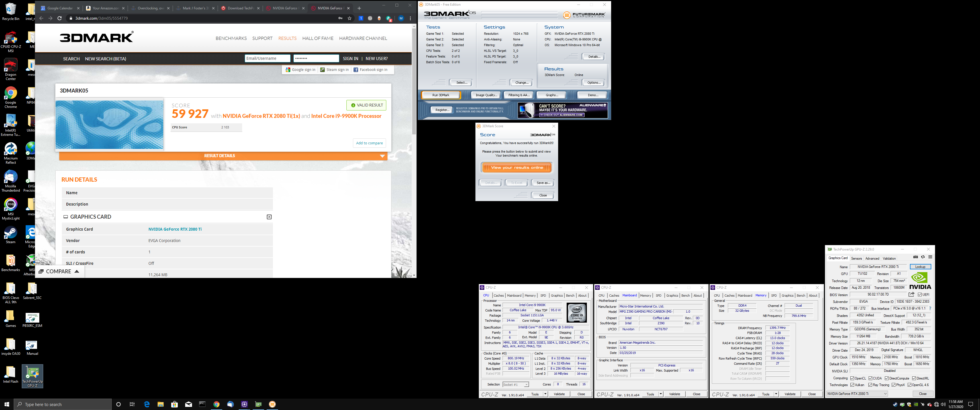This screenshot has width=980, height=410.
Task: Open Cortana from the taskbar circle
Action: point(118,404)
